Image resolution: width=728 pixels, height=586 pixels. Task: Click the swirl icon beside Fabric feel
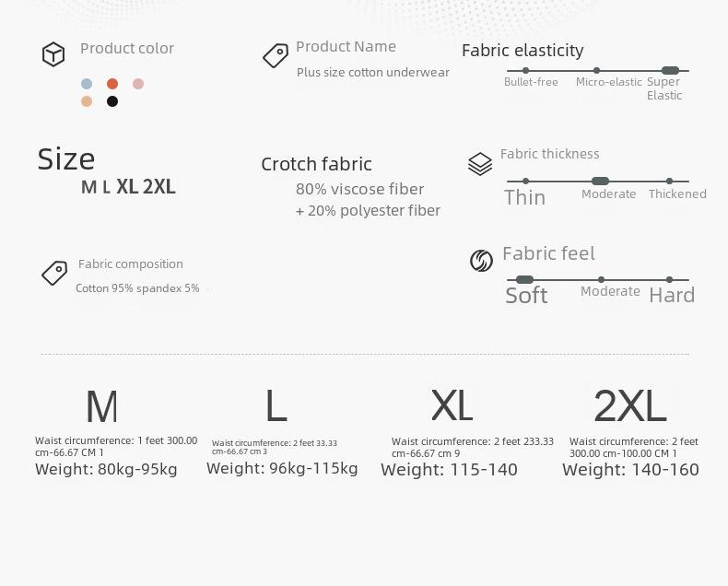click(x=481, y=261)
